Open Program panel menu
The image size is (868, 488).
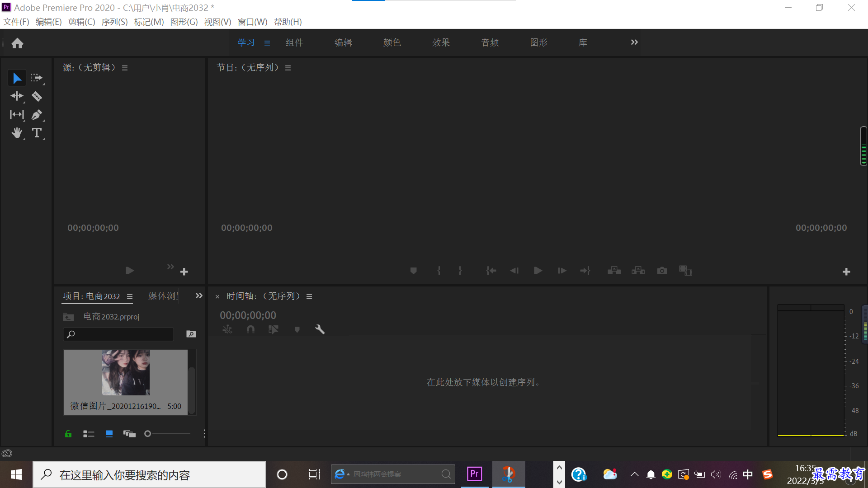[x=288, y=68]
